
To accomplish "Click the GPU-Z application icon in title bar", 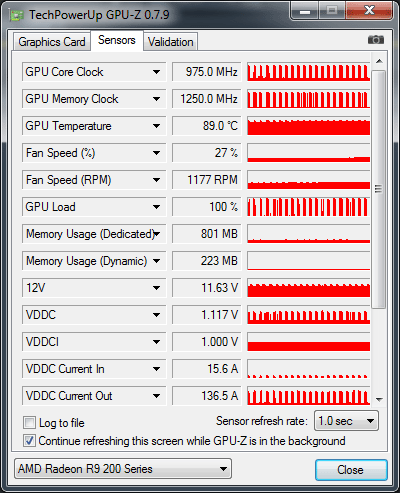I will point(16,15).
